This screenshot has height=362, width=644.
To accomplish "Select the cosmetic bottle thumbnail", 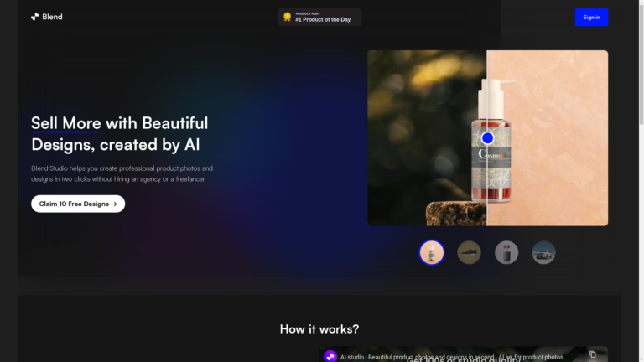I will coord(432,252).
